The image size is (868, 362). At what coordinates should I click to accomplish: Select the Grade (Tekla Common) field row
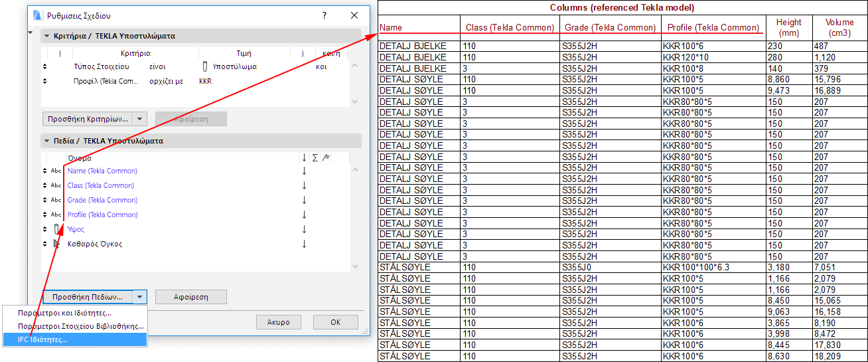pos(195,200)
